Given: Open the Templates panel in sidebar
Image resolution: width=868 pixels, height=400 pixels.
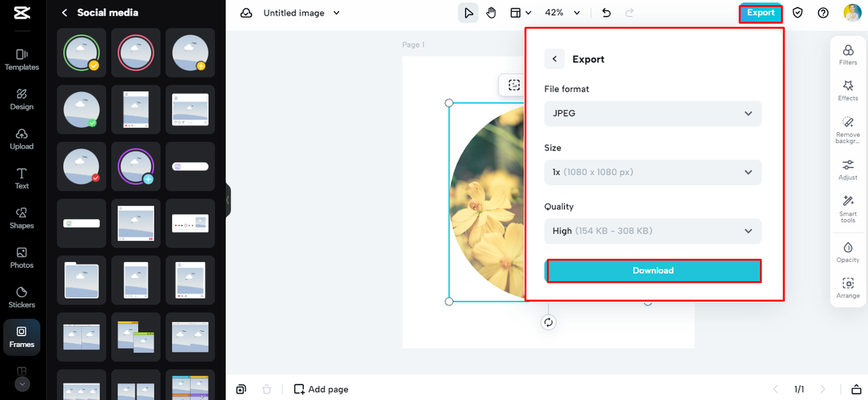Looking at the screenshot, I should 22,60.
